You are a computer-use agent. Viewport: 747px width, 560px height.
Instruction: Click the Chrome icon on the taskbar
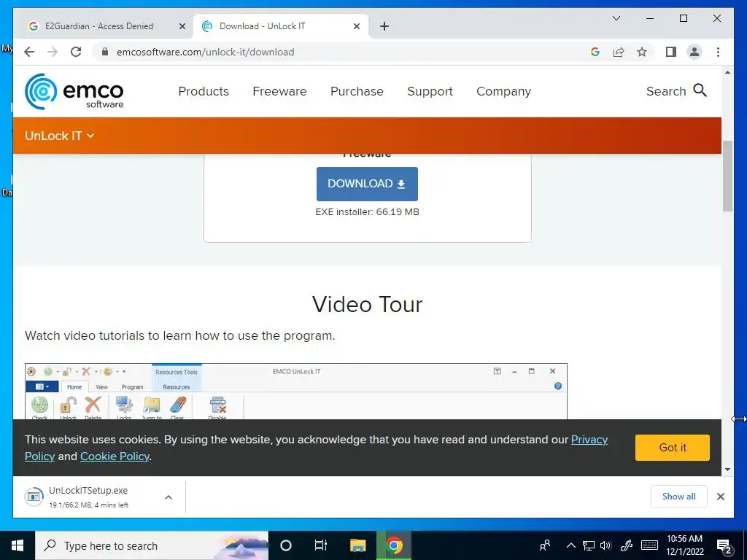394,545
